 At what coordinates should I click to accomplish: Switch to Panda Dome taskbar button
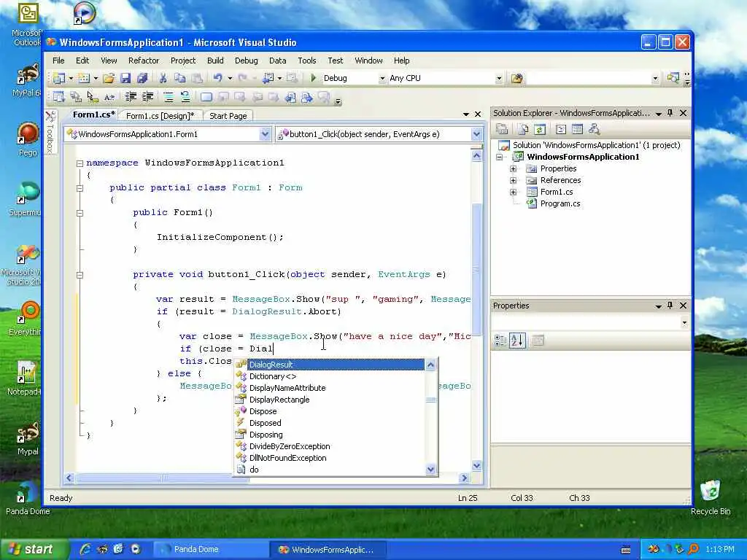pyautogui.click(x=211, y=550)
